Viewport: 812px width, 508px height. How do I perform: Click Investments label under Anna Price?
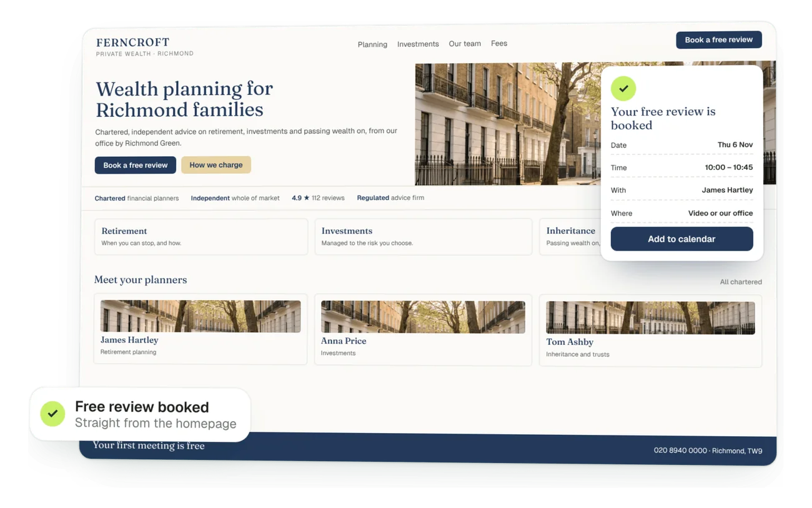pyautogui.click(x=338, y=353)
